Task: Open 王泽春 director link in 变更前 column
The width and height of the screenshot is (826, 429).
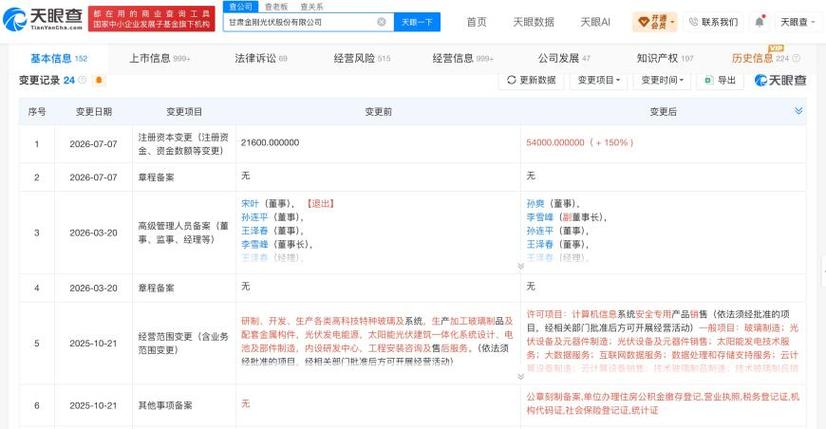Action: tap(255, 231)
